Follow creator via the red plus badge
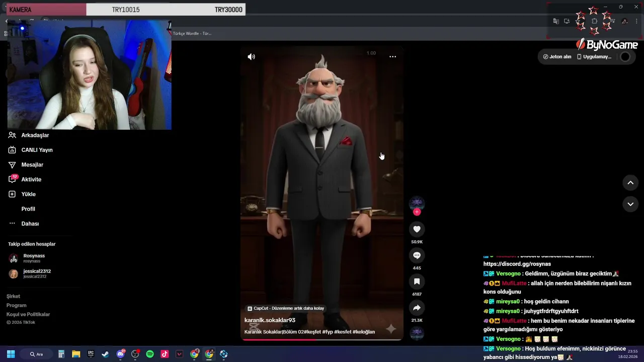The image size is (644, 362). click(417, 212)
